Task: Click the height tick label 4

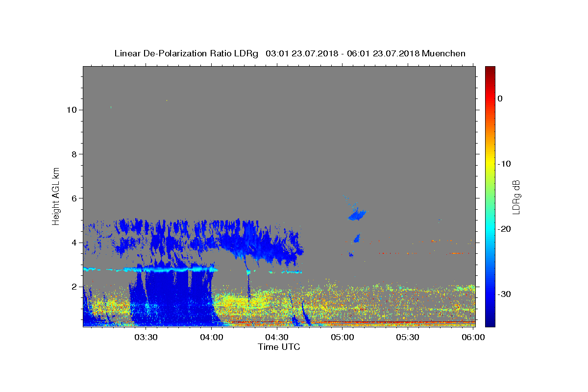Action: pyautogui.click(x=74, y=242)
